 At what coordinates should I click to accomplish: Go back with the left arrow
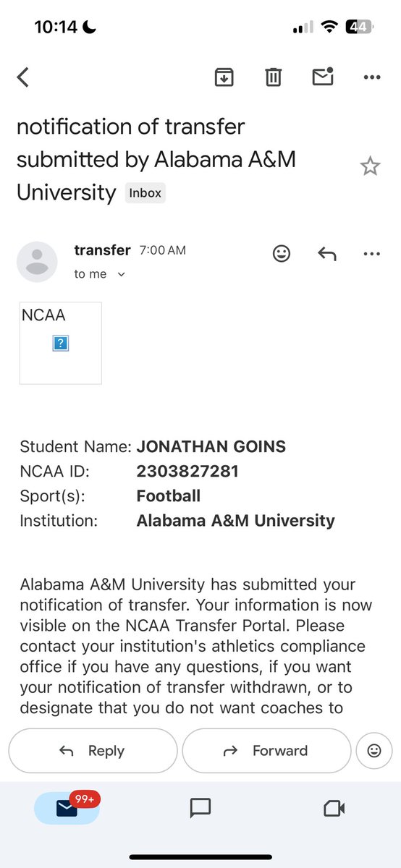(23, 77)
